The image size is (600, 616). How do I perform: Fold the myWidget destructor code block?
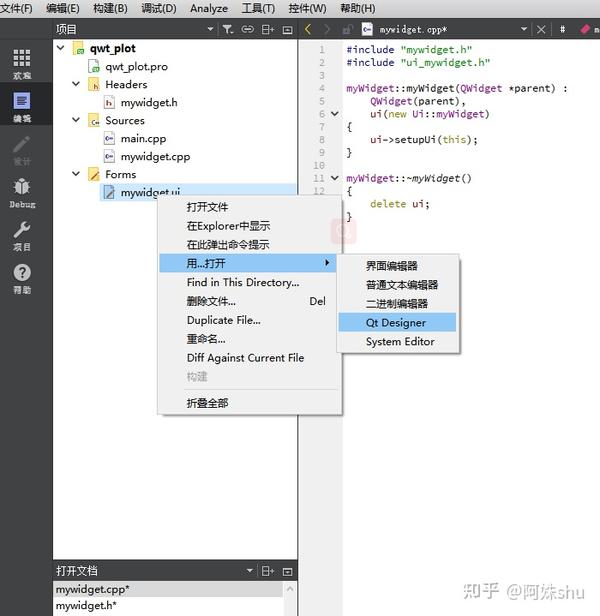click(335, 178)
